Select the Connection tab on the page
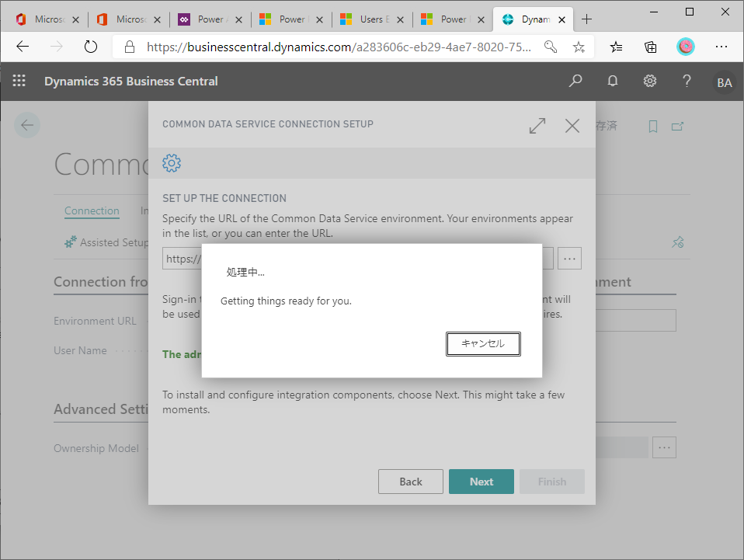Image resolution: width=744 pixels, height=560 pixels. point(92,210)
